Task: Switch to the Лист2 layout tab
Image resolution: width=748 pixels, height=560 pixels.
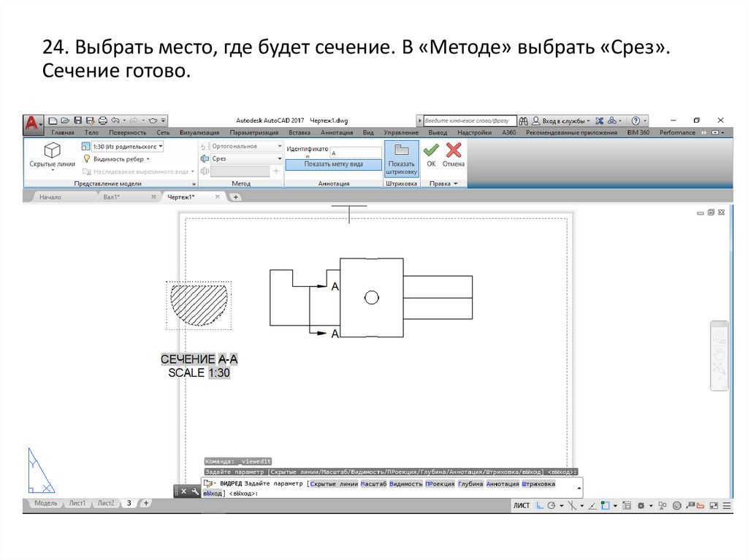Action: tap(106, 503)
